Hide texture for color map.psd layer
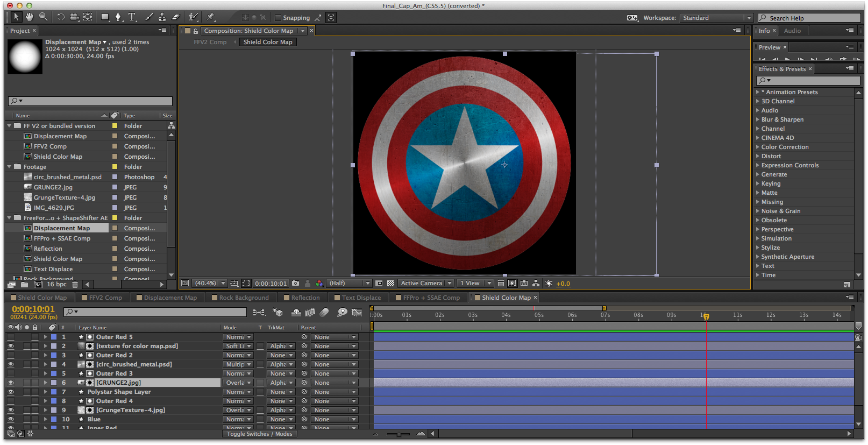The height and width of the screenshot is (445, 868). [11, 346]
